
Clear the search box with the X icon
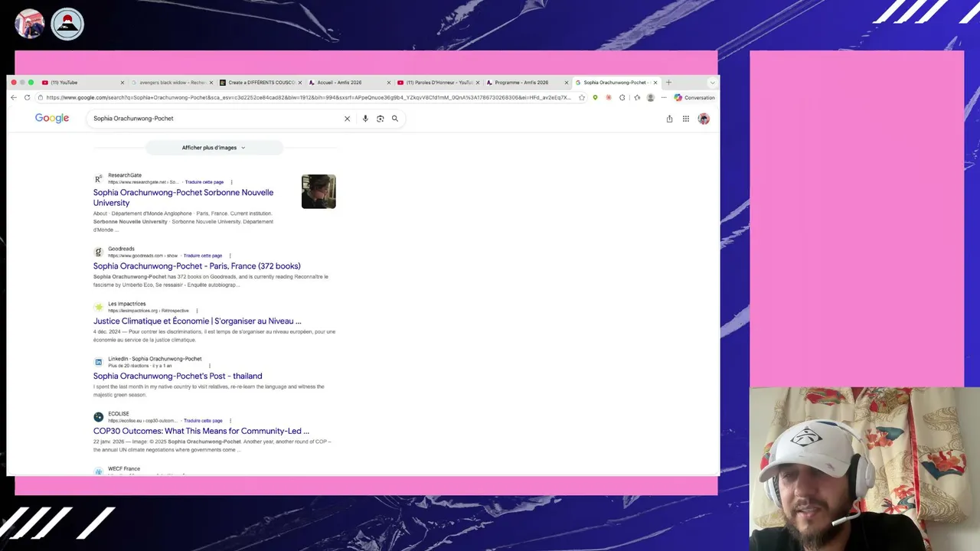click(347, 119)
